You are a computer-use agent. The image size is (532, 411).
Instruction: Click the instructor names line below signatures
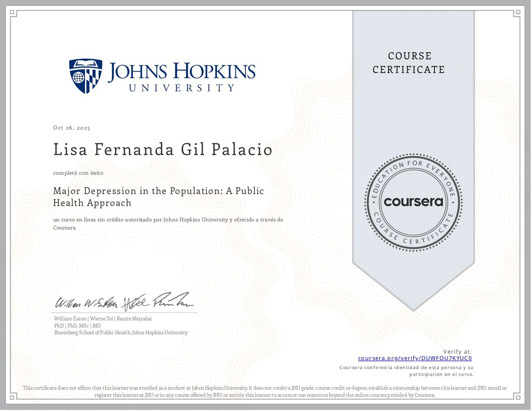pyautogui.click(x=103, y=319)
